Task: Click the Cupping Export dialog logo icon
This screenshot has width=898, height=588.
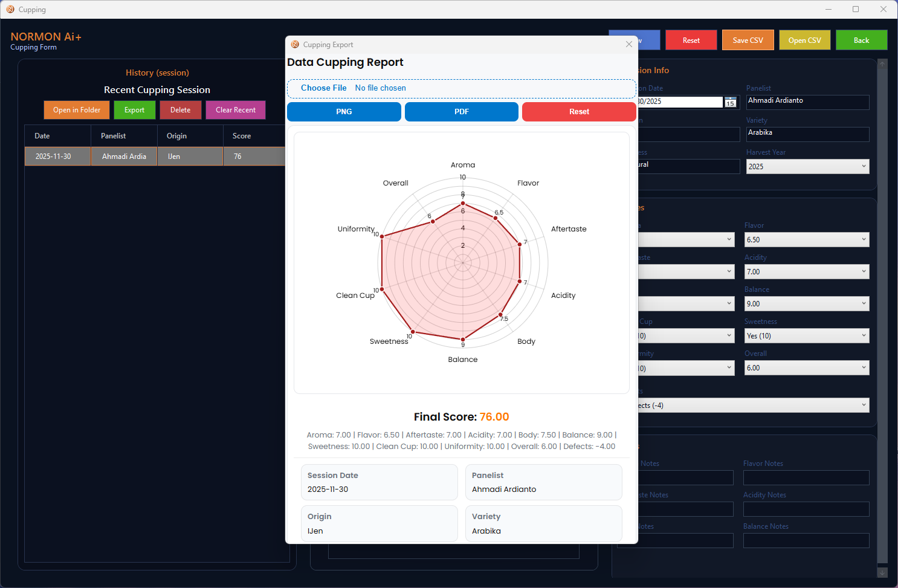Action: click(295, 45)
